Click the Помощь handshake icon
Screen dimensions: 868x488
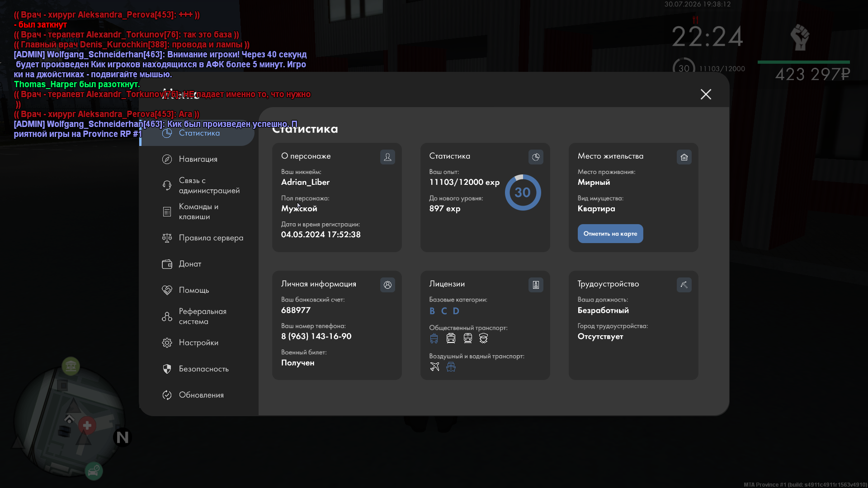point(167,290)
